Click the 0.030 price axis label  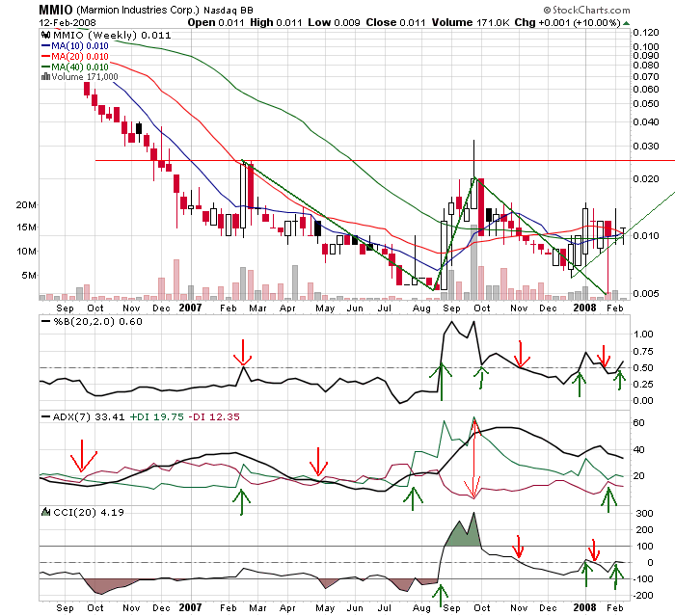(x=646, y=146)
